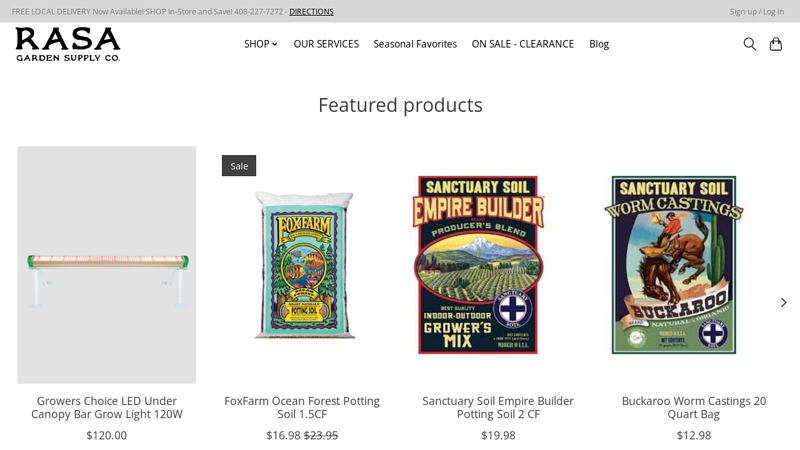Open Sanctuary Soil Empire Builder title
This screenshot has height=450, width=800.
point(498,407)
